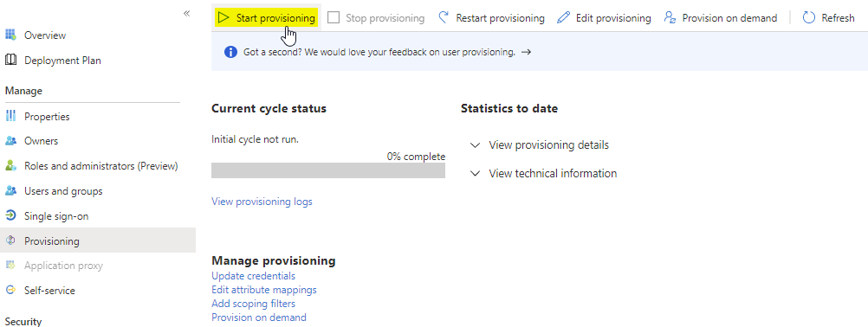Click the Start provisioning play icon
This screenshot has height=327, width=868.
223,17
